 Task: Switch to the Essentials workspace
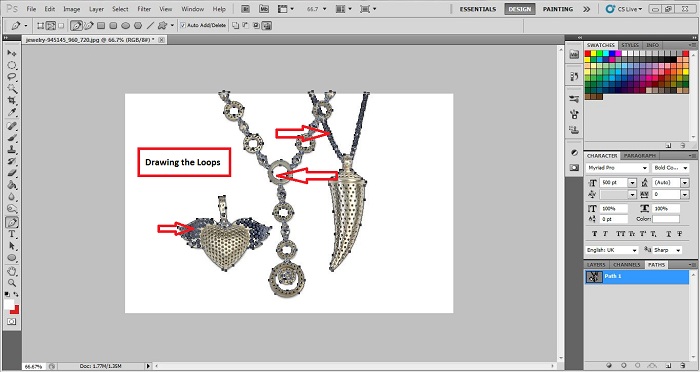coord(478,9)
